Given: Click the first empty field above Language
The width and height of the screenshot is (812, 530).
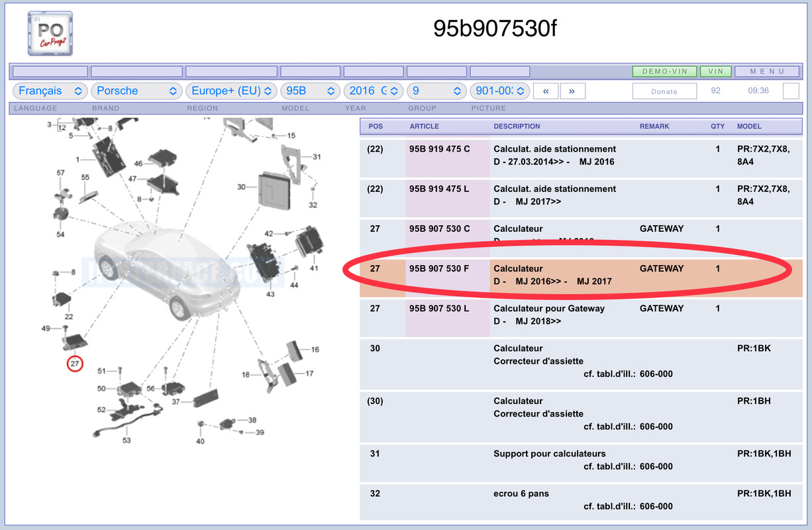Looking at the screenshot, I should coord(50,71).
